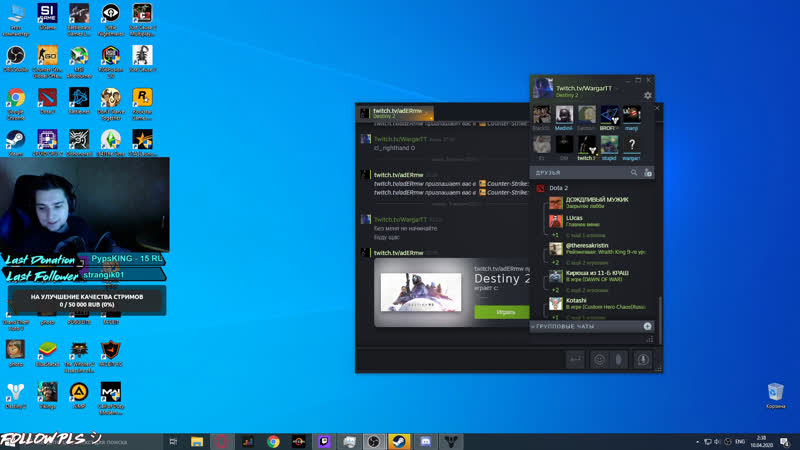Start voice chat with microphone button

click(x=643, y=360)
